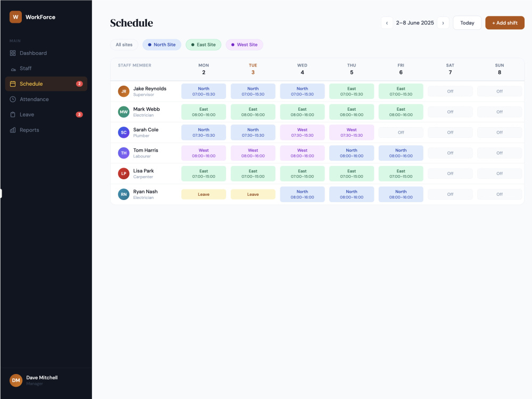Viewport: 532px width, 399px height.
Task: Click the SAT 7 column header
Action: 450,69
